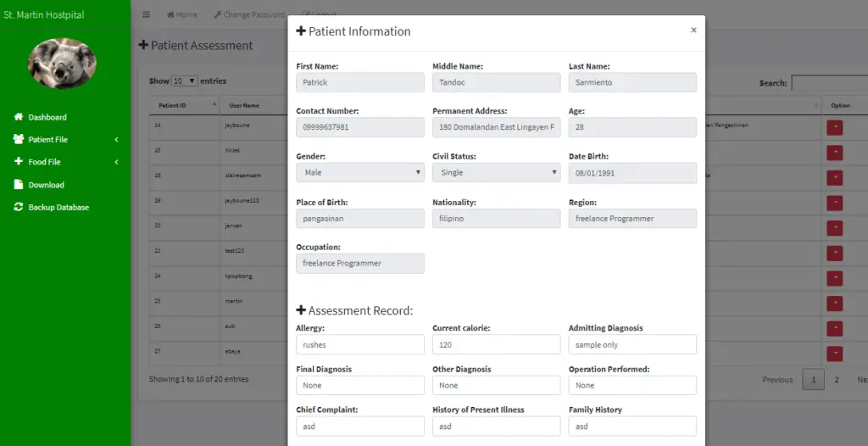Image resolution: width=868 pixels, height=446 pixels.
Task: Click the Download file icon
Action: pyautogui.click(x=19, y=185)
